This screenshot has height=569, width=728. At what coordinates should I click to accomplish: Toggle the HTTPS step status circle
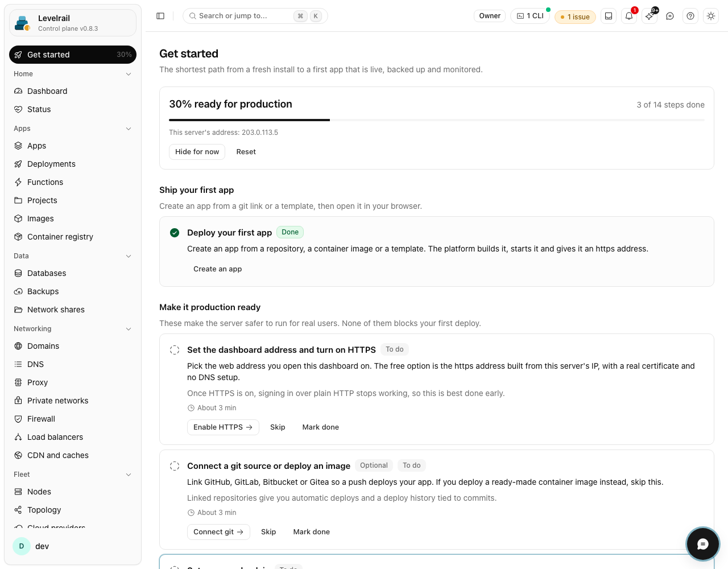[175, 350]
